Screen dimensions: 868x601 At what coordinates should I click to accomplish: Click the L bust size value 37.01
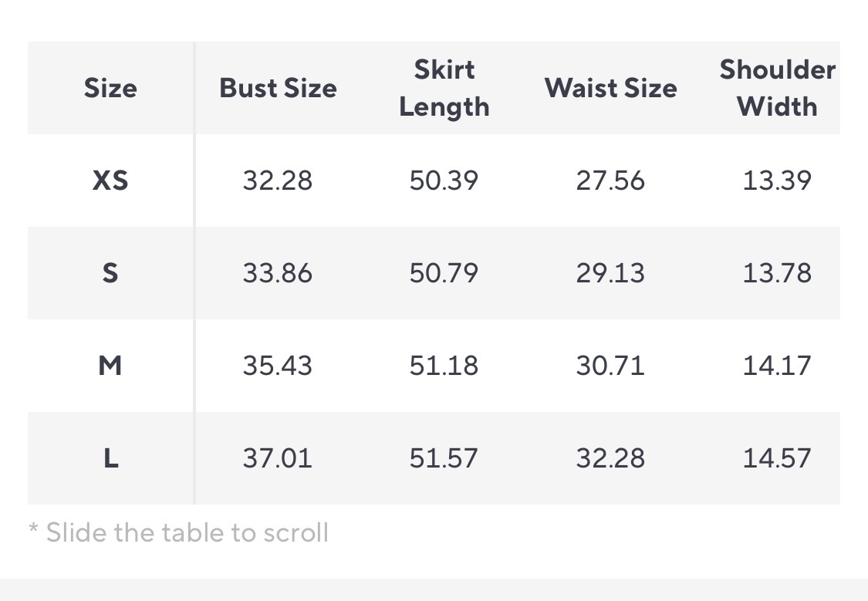(278, 458)
